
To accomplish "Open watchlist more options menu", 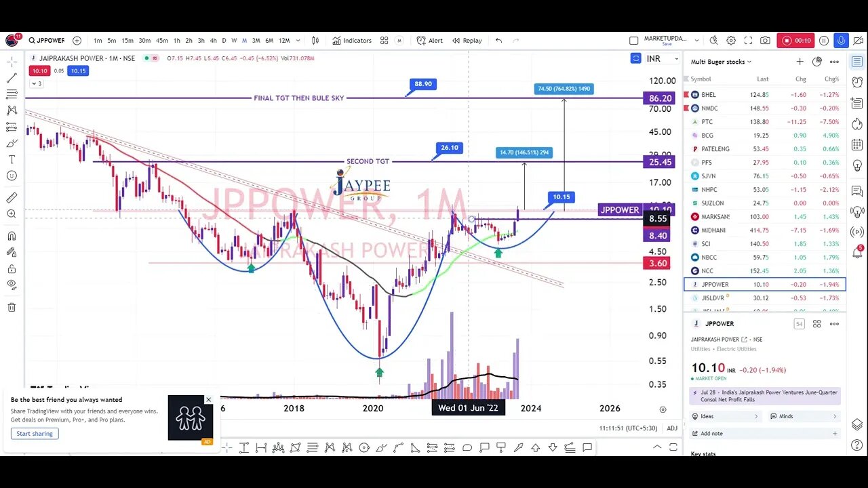I will click(x=834, y=62).
